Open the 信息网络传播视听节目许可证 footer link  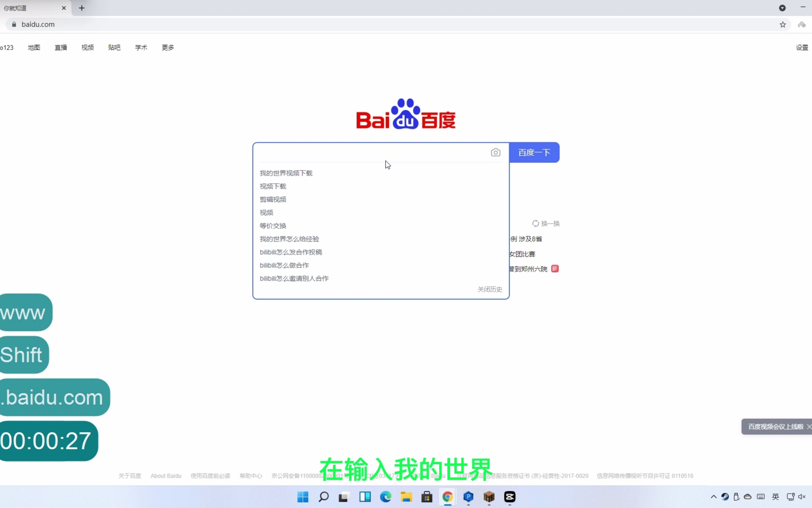[645, 476]
